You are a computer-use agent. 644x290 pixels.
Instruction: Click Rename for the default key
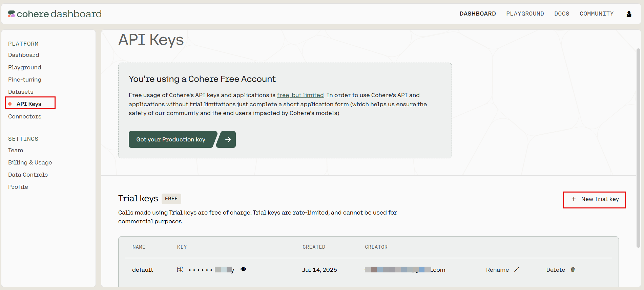pyautogui.click(x=497, y=270)
